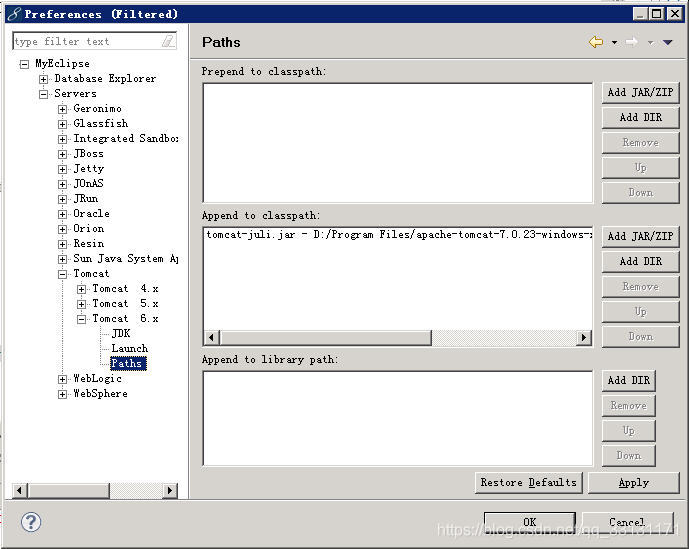Click Add DIR for Append to library path
689x549 pixels.
pos(628,380)
